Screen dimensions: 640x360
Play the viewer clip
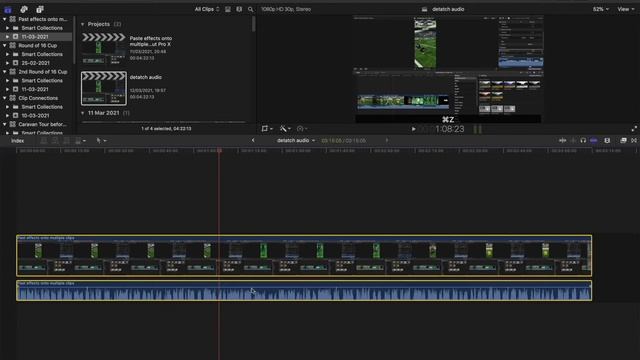(x=413, y=129)
